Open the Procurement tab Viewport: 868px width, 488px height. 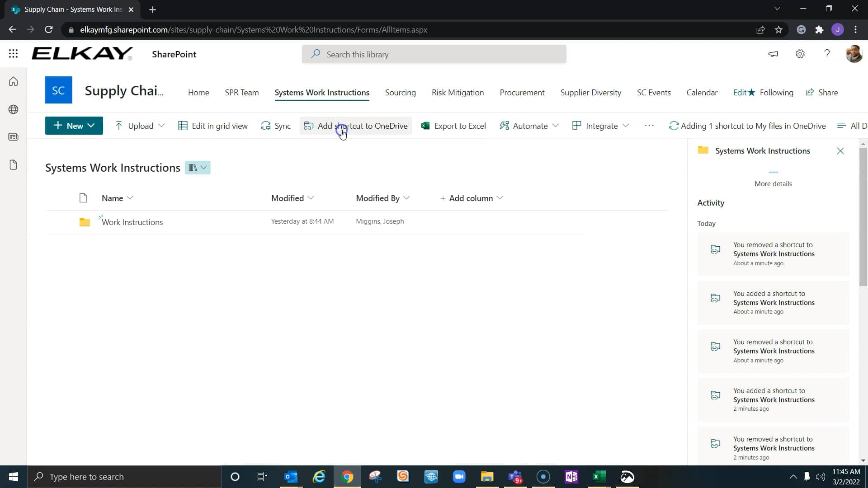522,92
